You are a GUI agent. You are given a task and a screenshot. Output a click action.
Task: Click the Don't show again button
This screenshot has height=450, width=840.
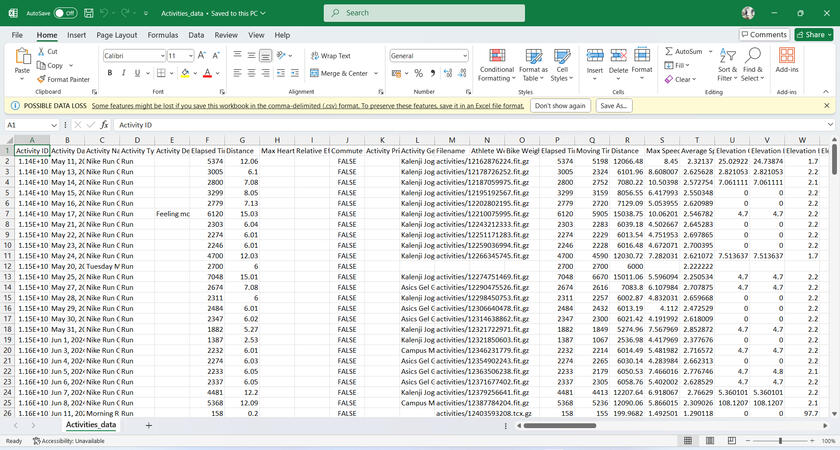click(x=560, y=105)
